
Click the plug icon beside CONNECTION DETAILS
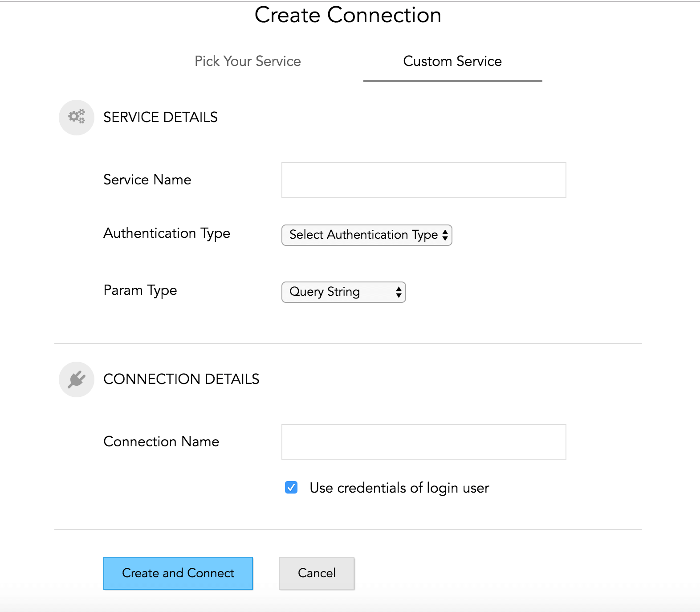76,379
